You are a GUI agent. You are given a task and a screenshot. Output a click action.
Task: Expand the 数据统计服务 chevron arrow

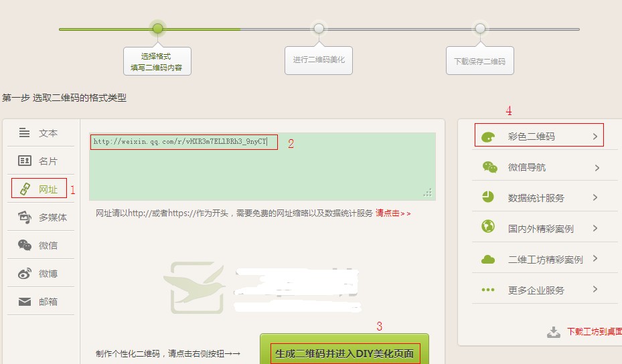click(595, 197)
